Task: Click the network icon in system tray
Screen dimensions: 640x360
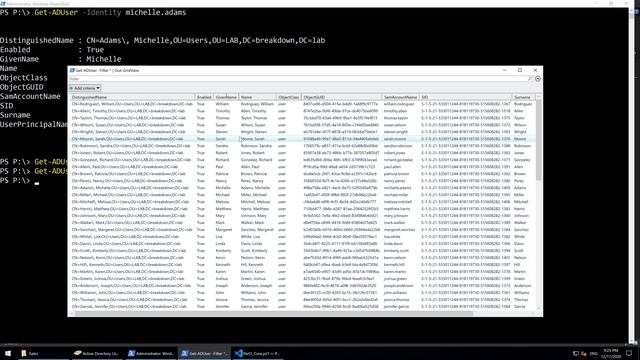Action: [576, 353]
